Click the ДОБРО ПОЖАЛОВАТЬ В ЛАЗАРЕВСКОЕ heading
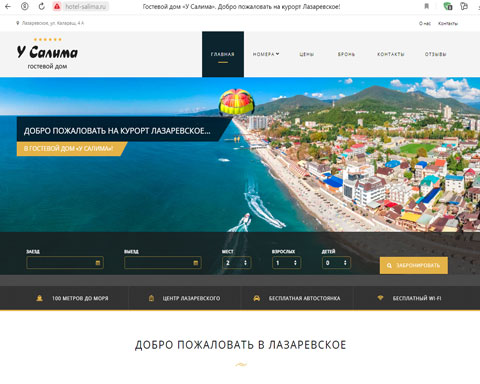This screenshot has width=480, height=384. click(x=240, y=345)
